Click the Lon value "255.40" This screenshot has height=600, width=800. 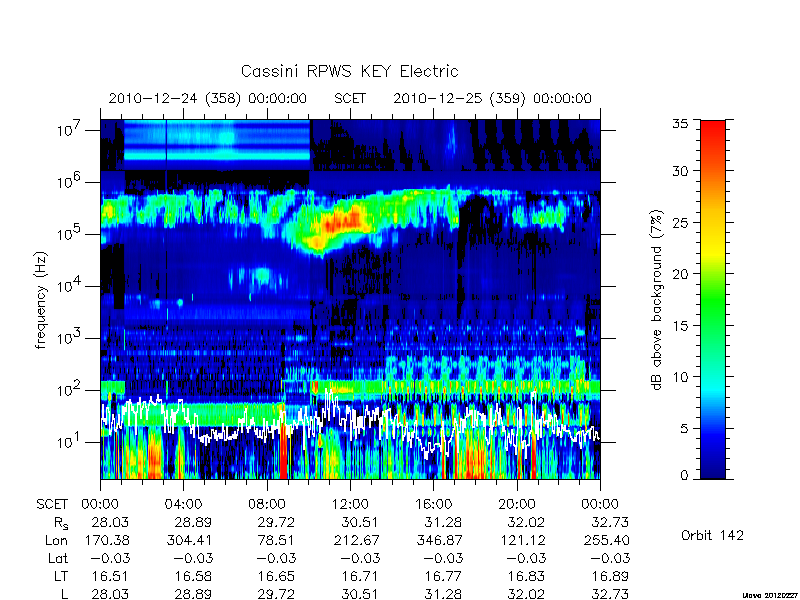(606, 540)
